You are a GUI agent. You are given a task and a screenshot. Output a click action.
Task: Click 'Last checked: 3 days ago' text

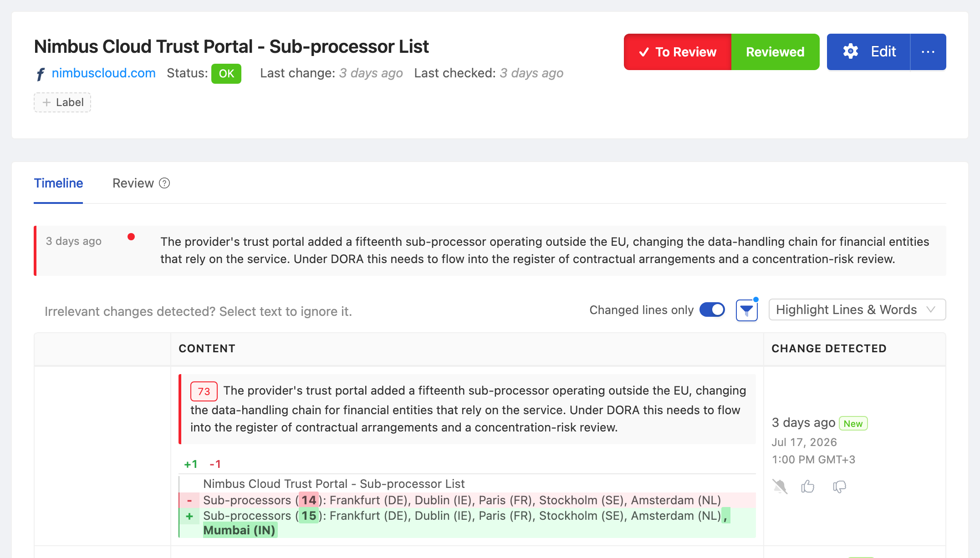[489, 73]
